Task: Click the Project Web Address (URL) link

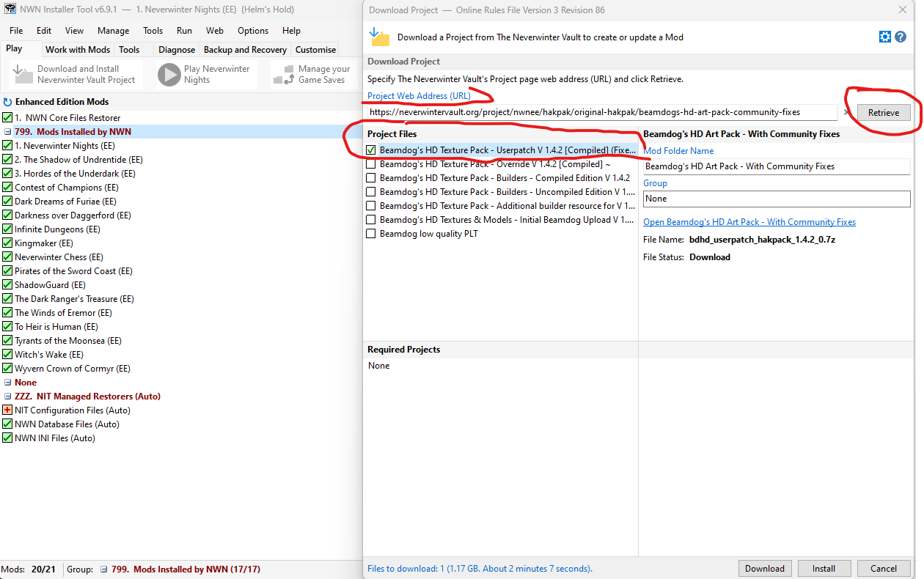Action: click(x=419, y=96)
